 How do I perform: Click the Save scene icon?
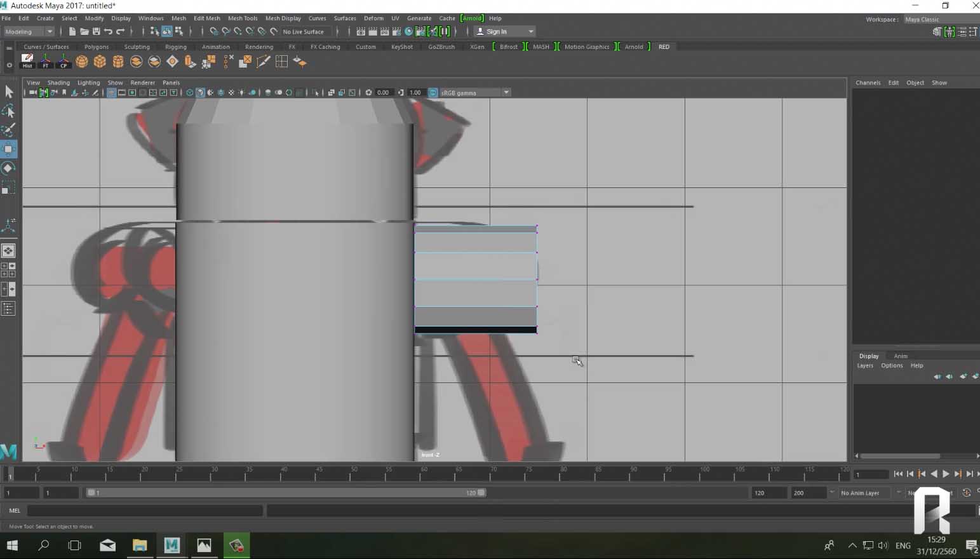97,31
